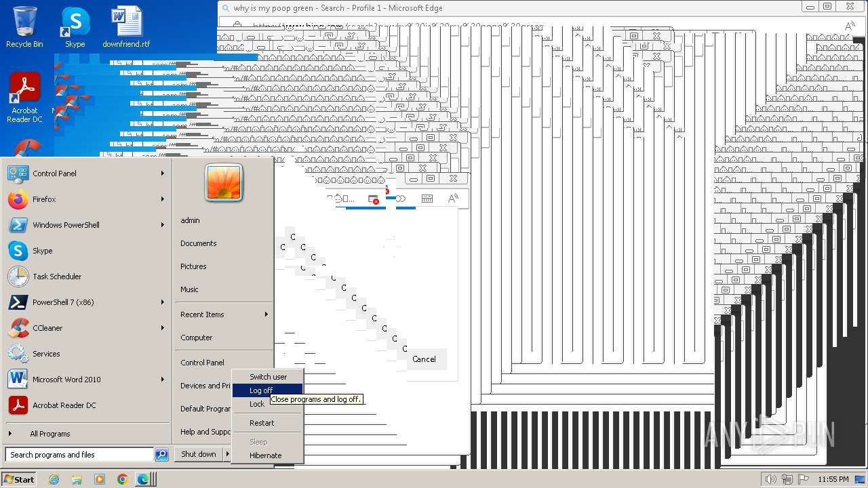
Task: Select the Skype desktop shortcut
Action: (x=75, y=27)
